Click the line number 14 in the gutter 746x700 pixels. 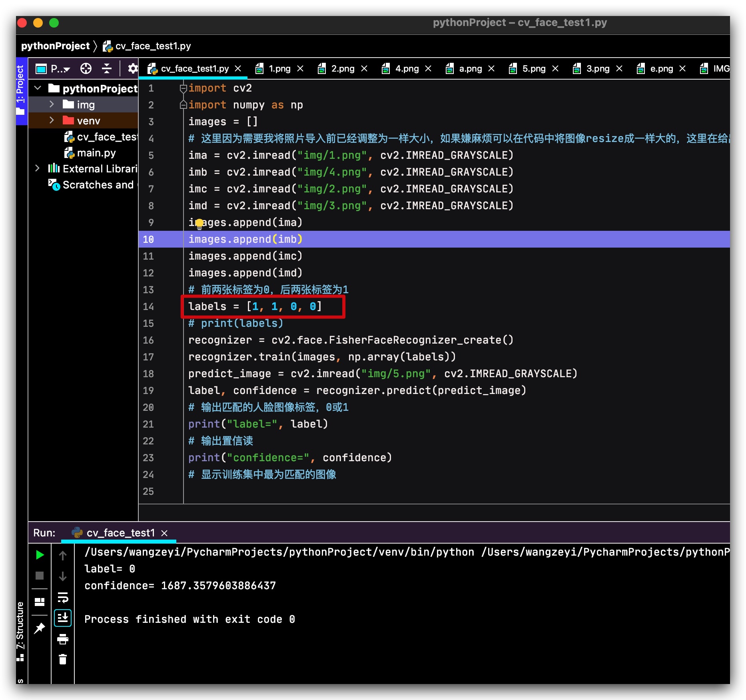(148, 306)
